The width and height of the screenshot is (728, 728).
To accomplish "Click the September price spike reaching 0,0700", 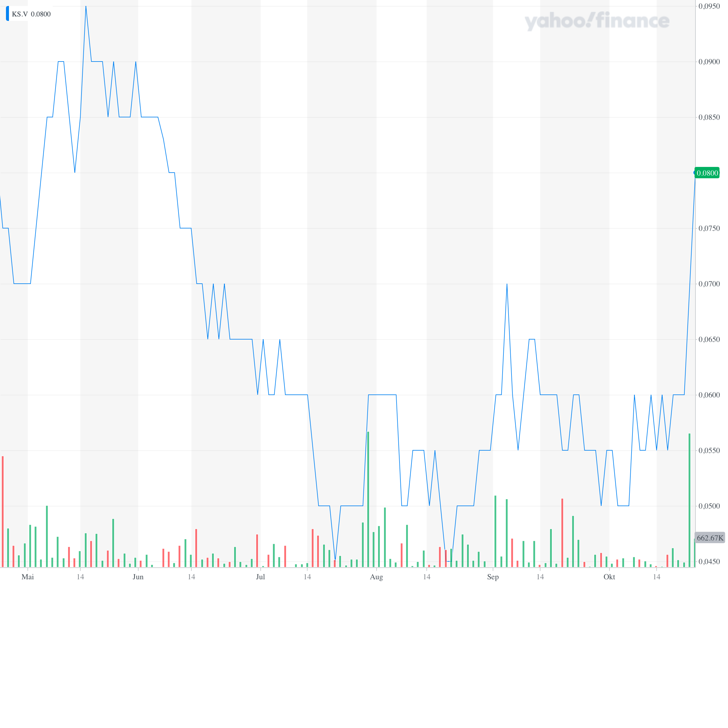I will click(x=507, y=285).
